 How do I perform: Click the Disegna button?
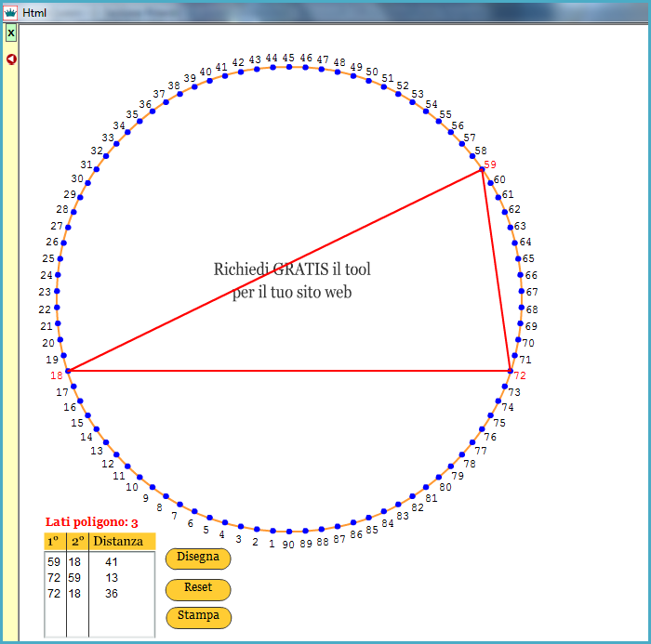point(198,558)
